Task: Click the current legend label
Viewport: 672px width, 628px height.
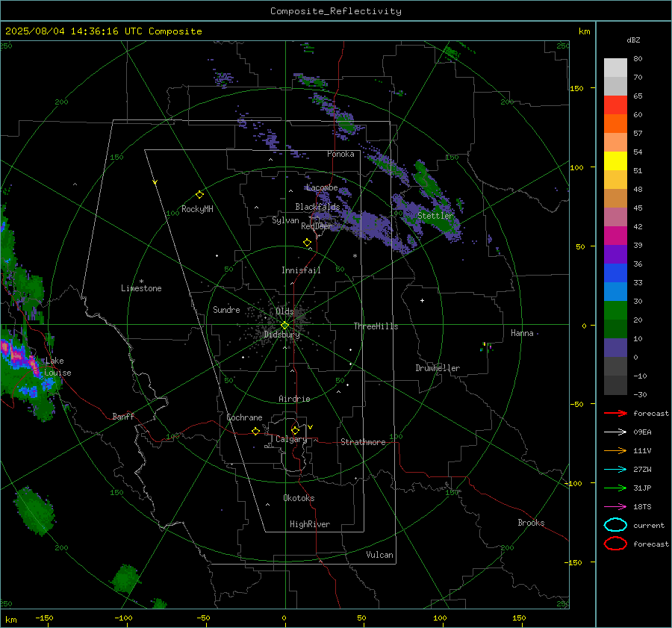Action: pos(649,525)
